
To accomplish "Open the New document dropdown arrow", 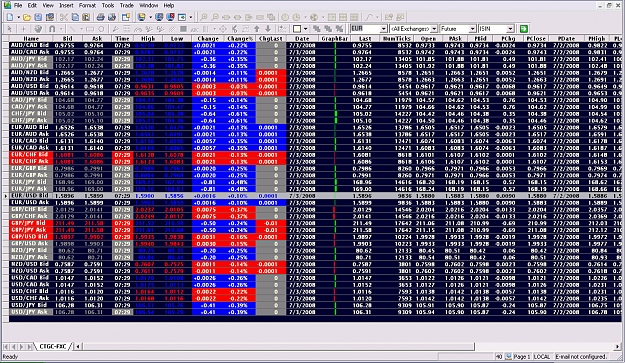I will [x=18, y=17].
